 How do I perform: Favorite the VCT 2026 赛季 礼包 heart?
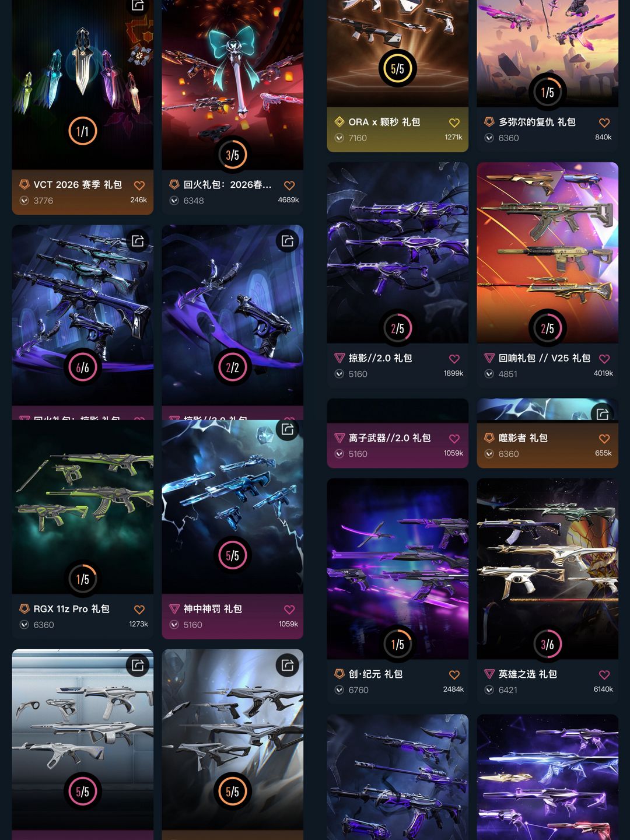pyautogui.click(x=139, y=185)
